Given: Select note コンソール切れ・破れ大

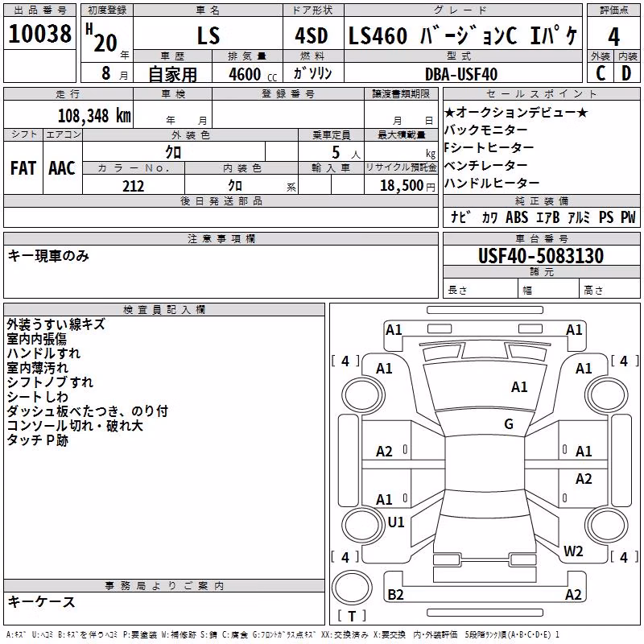Looking at the screenshot, I should [x=75, y=425].
